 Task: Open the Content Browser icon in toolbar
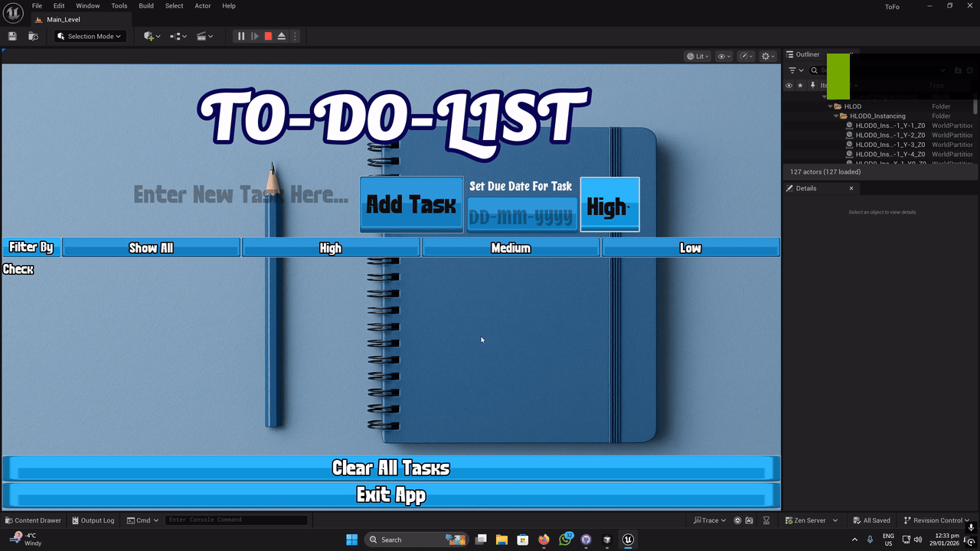coord(32,36)
